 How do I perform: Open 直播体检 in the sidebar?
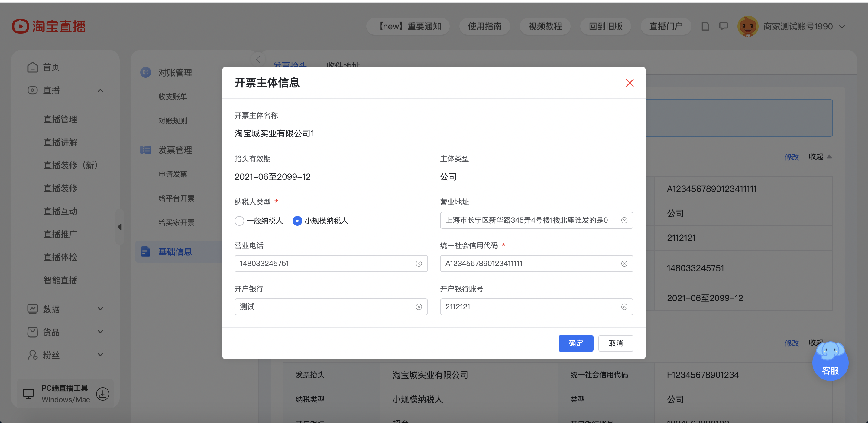pos(60,257)
